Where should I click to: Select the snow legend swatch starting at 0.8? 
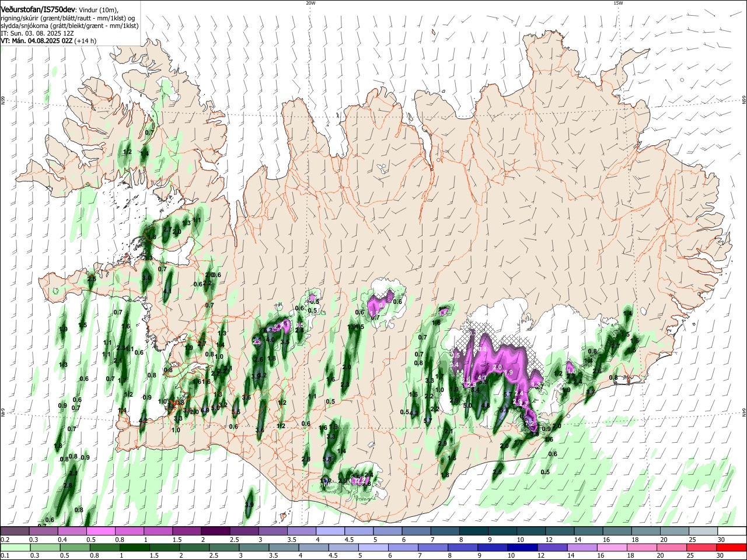coord(130,531)
